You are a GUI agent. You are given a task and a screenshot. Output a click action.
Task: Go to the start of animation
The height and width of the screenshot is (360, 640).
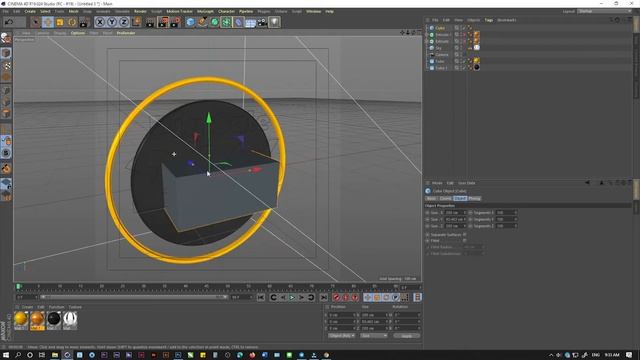pos(261,298)
